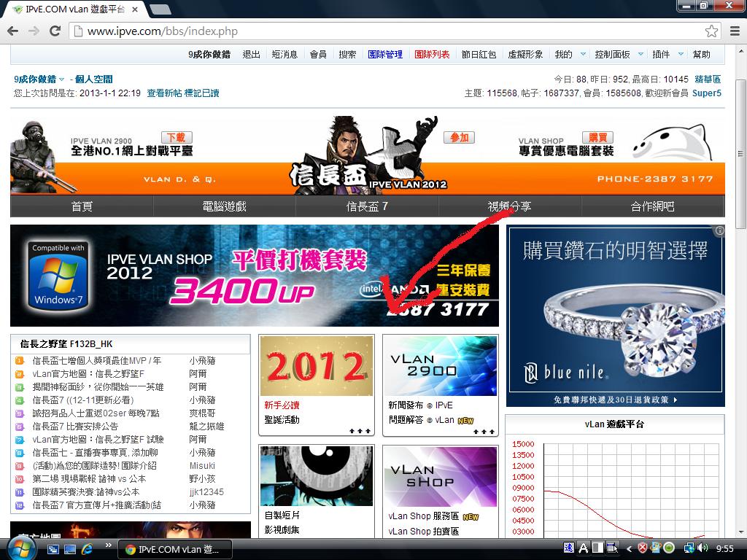
Task: Open 團隊管理 link
Action: coord(385,54)
